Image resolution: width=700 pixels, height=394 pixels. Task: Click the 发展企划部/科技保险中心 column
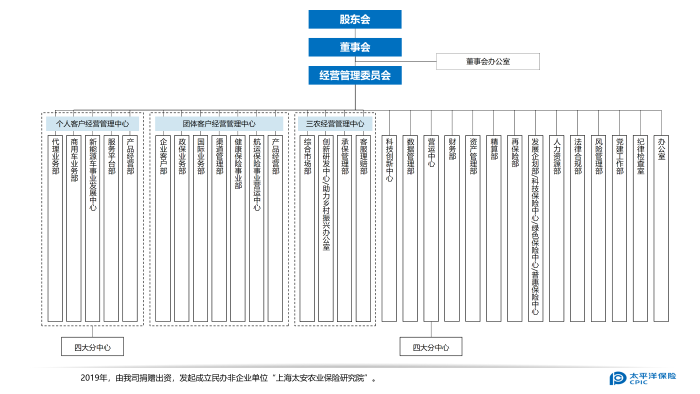pos(536,228)
